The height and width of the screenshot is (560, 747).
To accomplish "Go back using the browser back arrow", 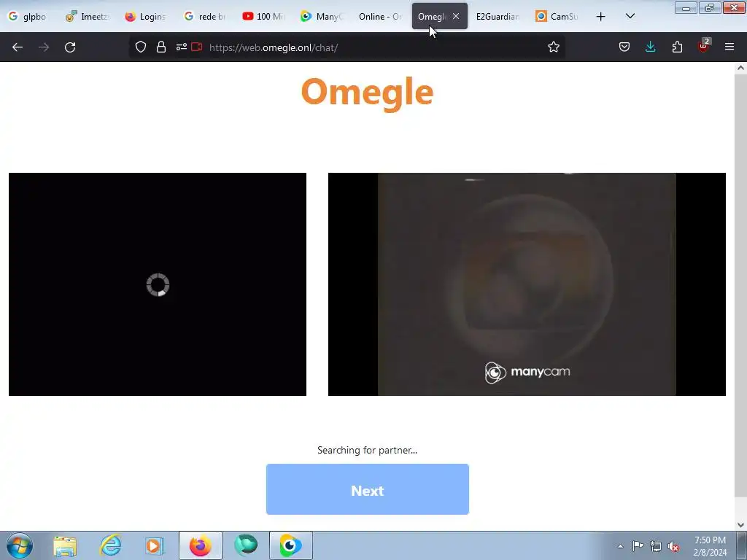I will point(18,47).
